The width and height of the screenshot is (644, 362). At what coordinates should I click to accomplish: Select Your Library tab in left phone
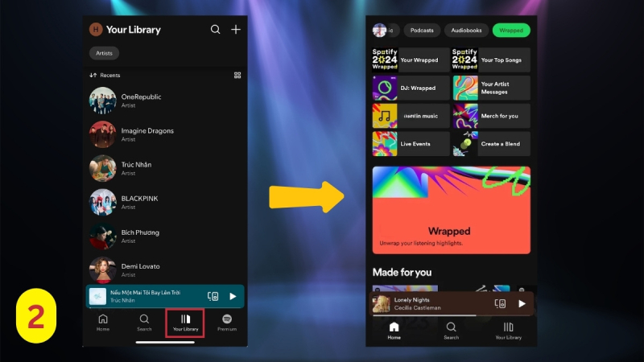(185, 323)
